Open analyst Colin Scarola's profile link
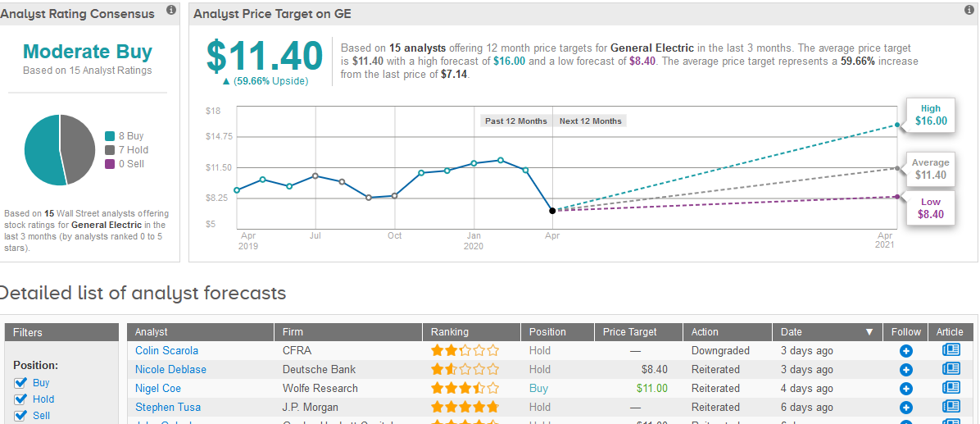The width and height of the screenshot is (980, 424). tap(166, 351)
